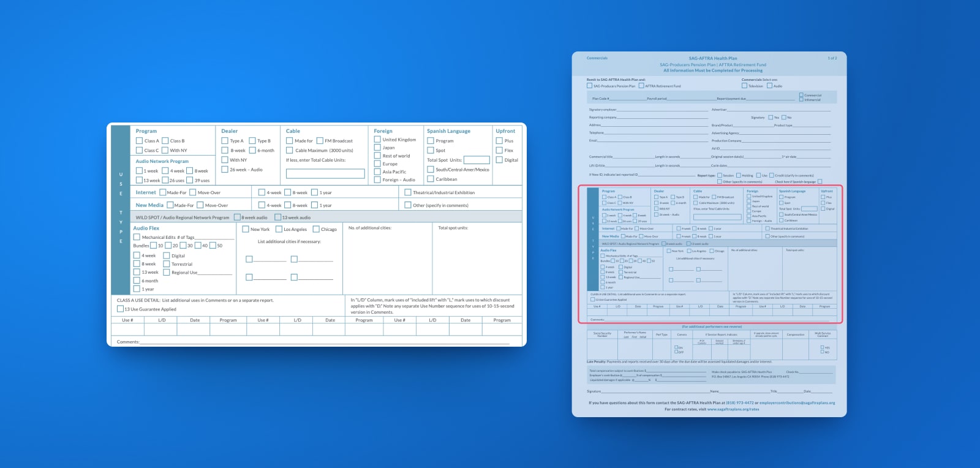Image resolution: width=980 pixels, height=468 pixels.
Task: Check SAG-Producers Pension Plan on full form
Action: [x=589, y=86]
